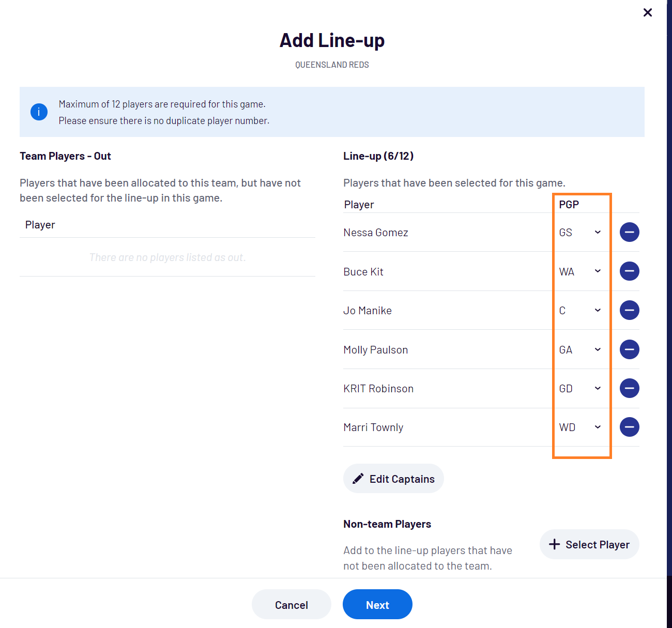This screenshot has height=628, width=672.
Task: Remove Jo Manike from the line-up
Action: tap(629, 310)
